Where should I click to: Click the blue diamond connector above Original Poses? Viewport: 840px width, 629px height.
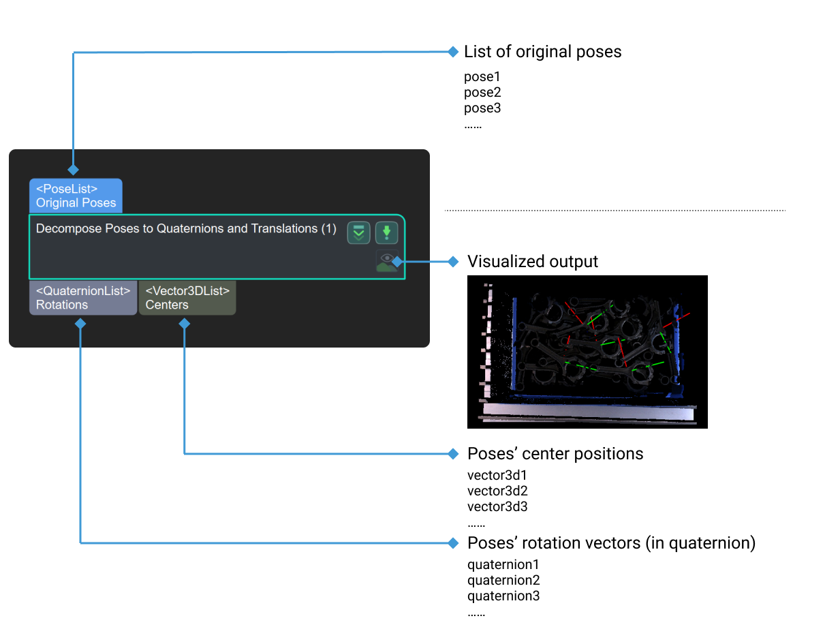tap(73, 169)
